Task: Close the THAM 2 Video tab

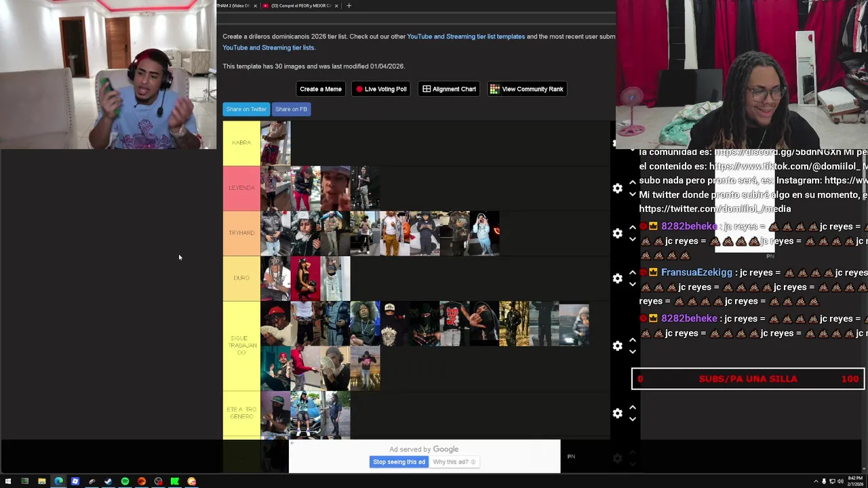Action: pos(256,5)
